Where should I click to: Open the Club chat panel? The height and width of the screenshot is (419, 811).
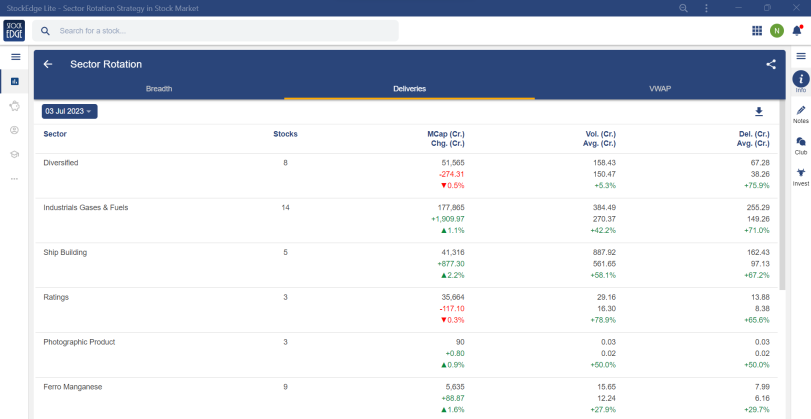coord(800,145)
